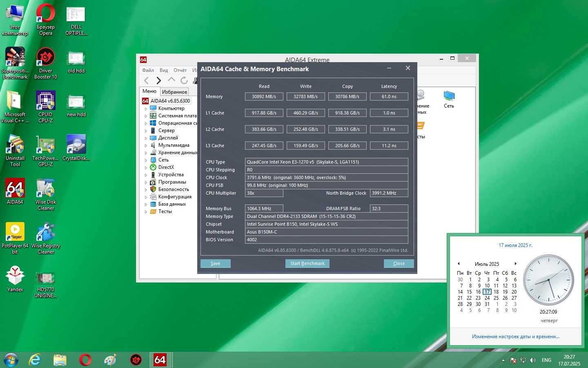Expand the 'Системная плата' tree node
This screenshot has height=368, width=588.
(x=146, y=116)
